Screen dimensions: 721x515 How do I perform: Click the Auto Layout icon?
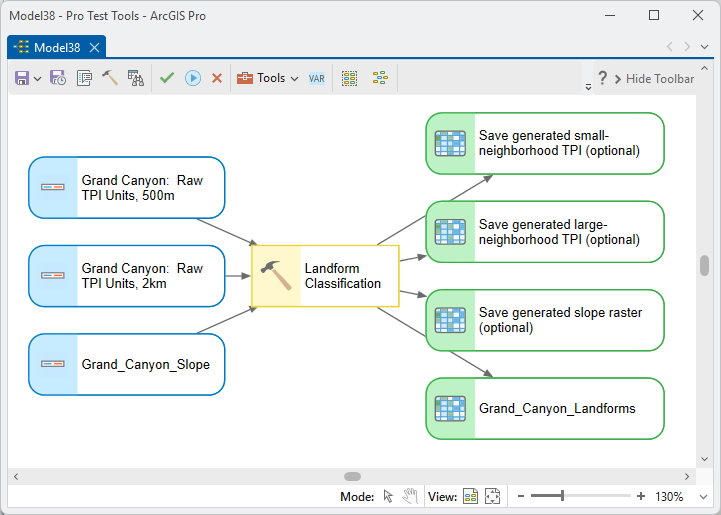point(380,78)
